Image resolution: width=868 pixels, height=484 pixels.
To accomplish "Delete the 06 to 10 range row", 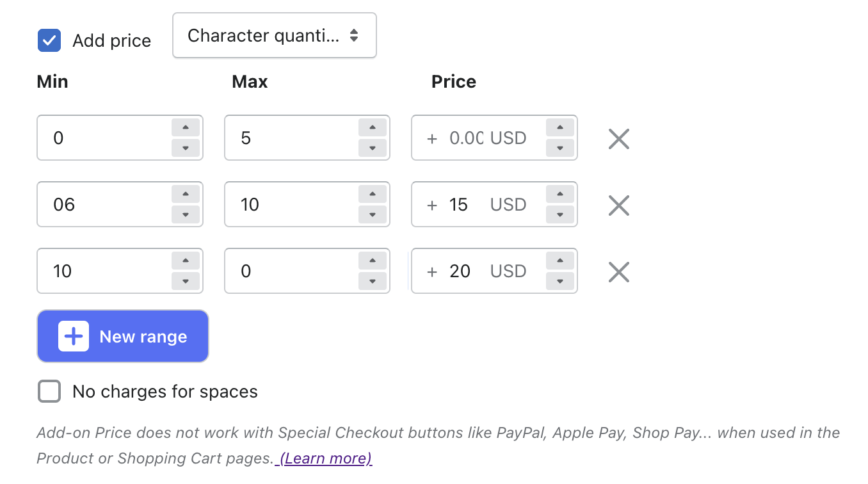I will 618,205.
